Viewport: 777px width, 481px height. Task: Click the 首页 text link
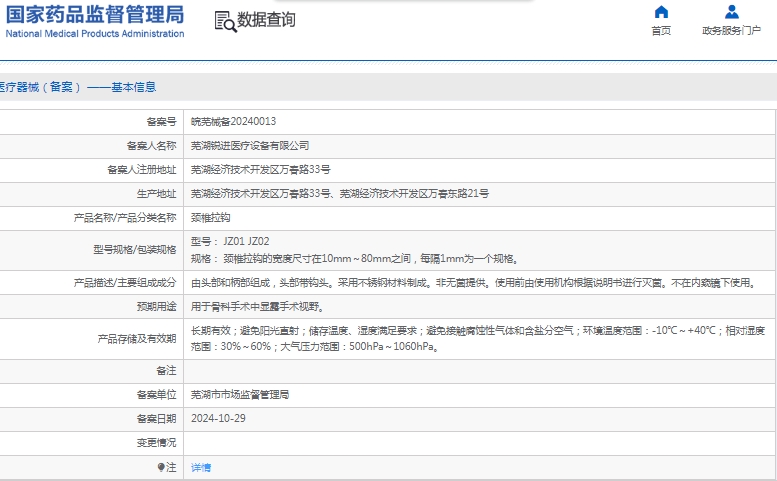tap(661, 31)
